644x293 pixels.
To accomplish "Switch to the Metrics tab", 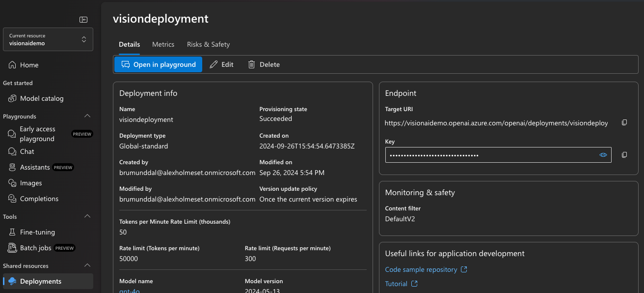I will tap(163, 44).
